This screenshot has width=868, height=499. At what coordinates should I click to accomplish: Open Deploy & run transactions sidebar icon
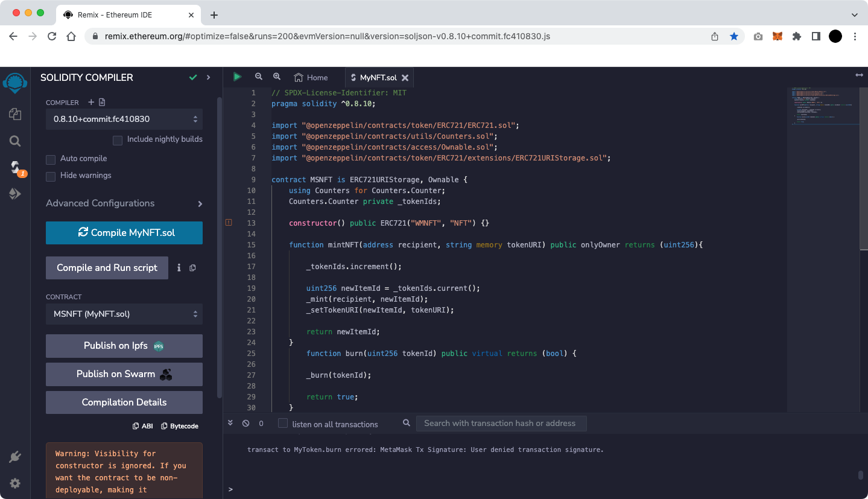(x=15, y=194)
